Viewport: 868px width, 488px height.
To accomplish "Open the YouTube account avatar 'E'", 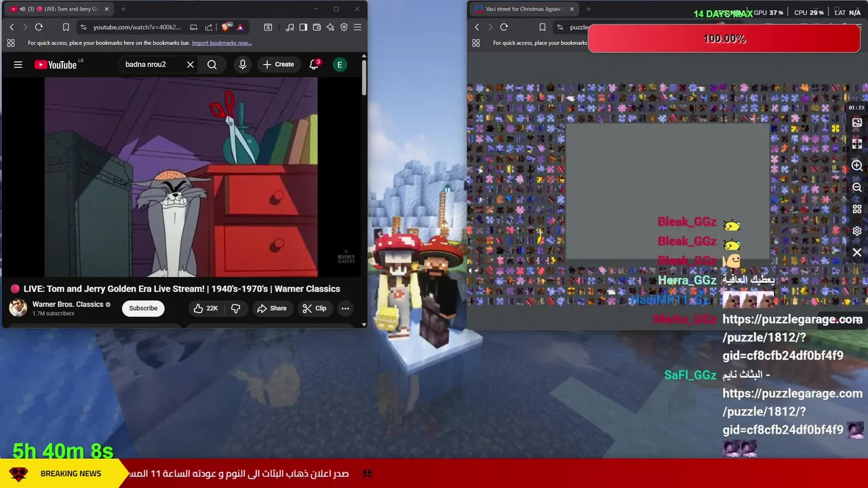I will (x=340, y=64).
